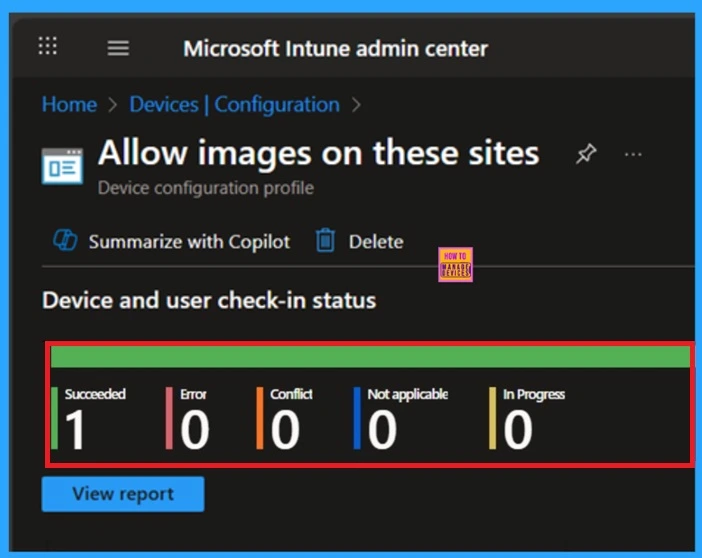Viewport: 702px width, 558px height.
Task: Click the trash can Delete icon
Action: pyautogui.click(x=325, y=240)
